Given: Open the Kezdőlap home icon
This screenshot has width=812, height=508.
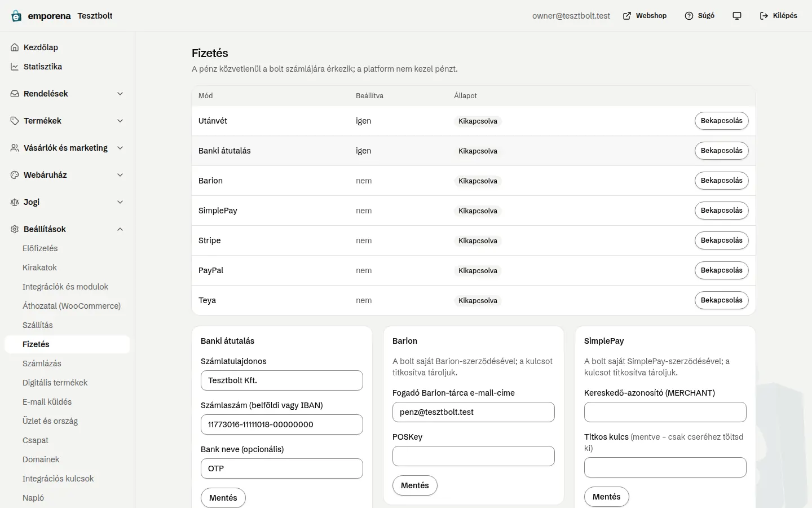Looking at the screenshot, I should click(15, 47).
